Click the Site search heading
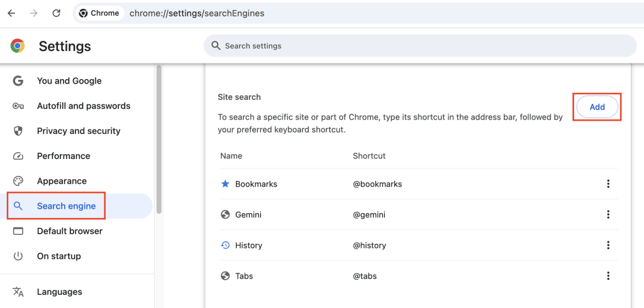This screenshot has height=308, width=644. click(x=239, y=97)
